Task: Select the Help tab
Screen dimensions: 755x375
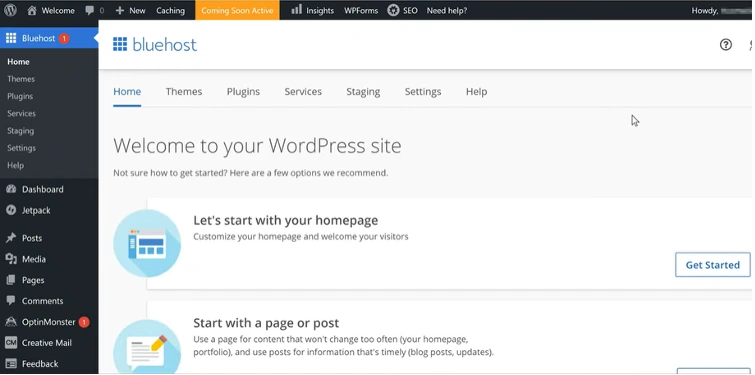Action: coord(476,91)
